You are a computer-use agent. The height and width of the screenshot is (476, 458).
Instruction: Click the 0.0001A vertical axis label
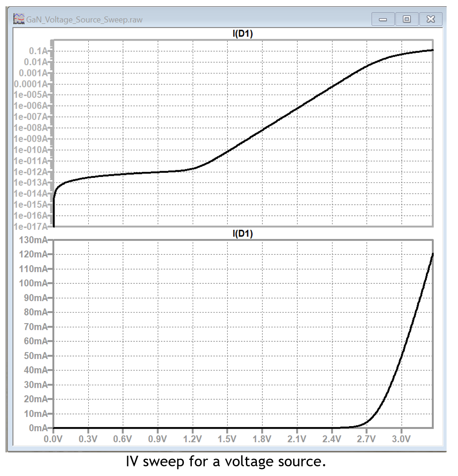[31, 84]
